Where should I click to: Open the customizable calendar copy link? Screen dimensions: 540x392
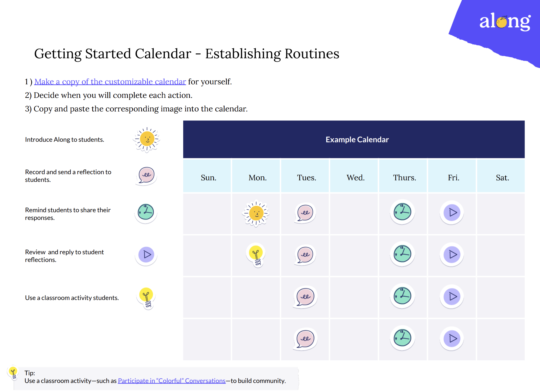click(x=110, y=82)
